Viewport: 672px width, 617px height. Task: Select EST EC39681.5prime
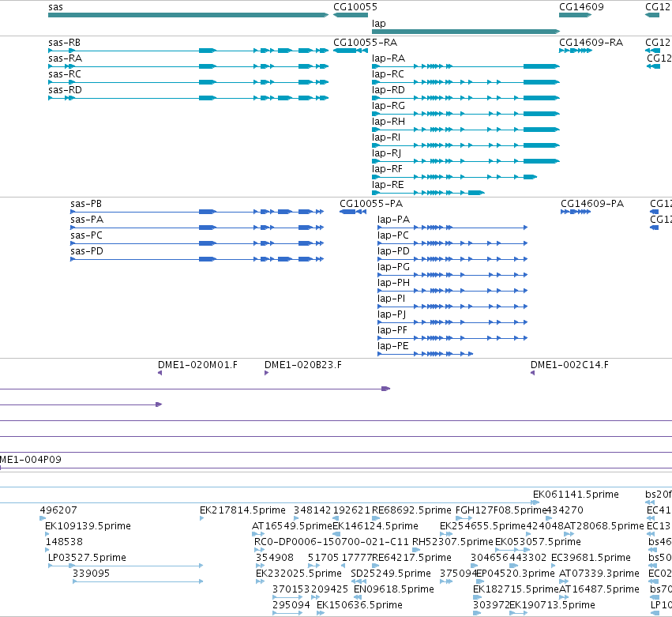pyautogui.click(x=554, y=566)
